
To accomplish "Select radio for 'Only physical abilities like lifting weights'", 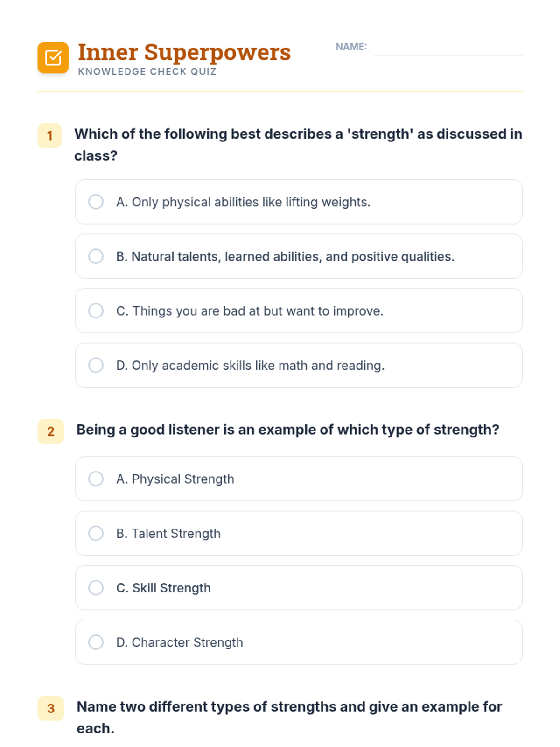I will click(96, 202).
